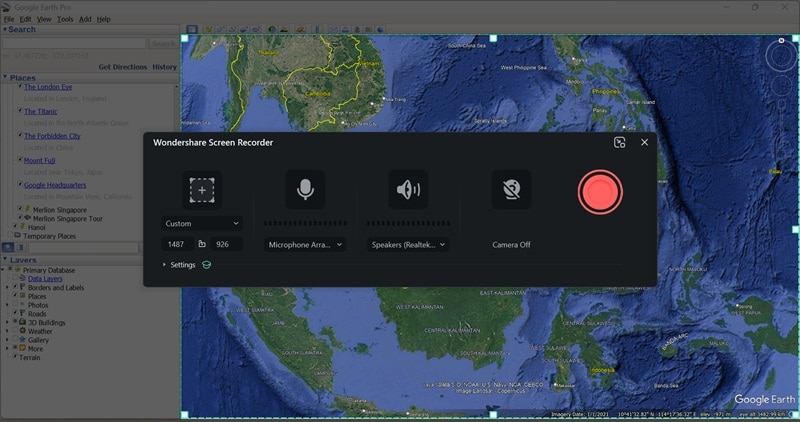Toggle the Places layer checkbox

15,296
